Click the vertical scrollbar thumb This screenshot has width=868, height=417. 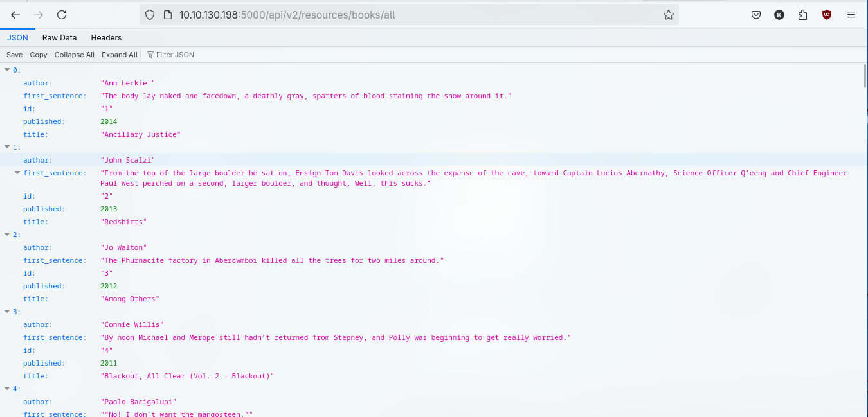click(865, 76)
